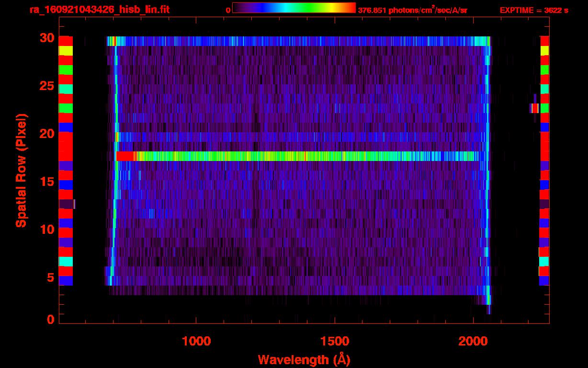Screen dimensions: 588x368
Task: Click the small red spot right of the plot near row 22
Action: (x=534, y=108)
